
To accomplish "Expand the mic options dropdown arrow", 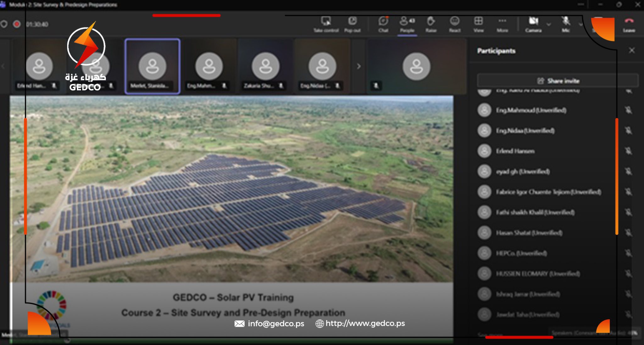I will [580, 24].
